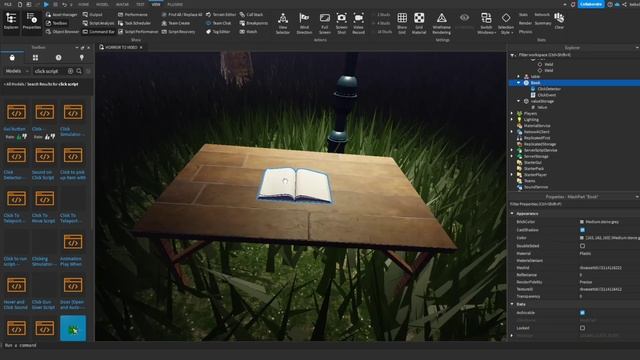The height and width of the screenshot is (360, 640).
Task: Show Render stats
Action: click(x=525, y=23)
